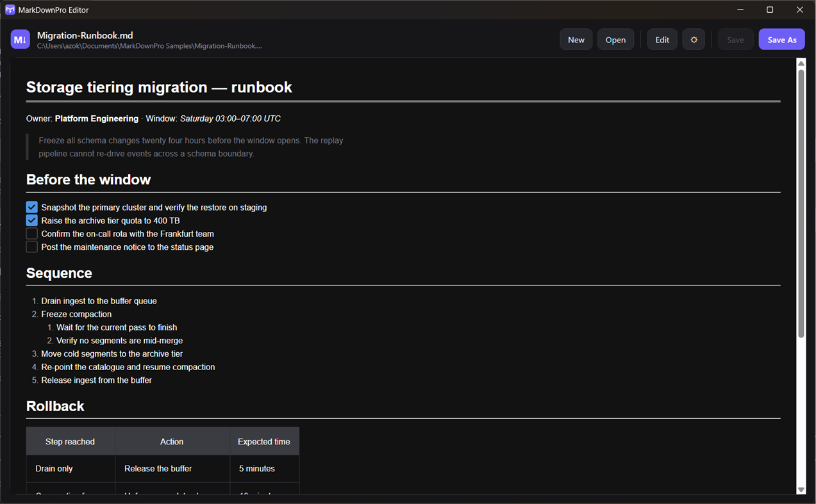
Task: Click Drain ingest to the buffer queue
Action: [99, 301]
